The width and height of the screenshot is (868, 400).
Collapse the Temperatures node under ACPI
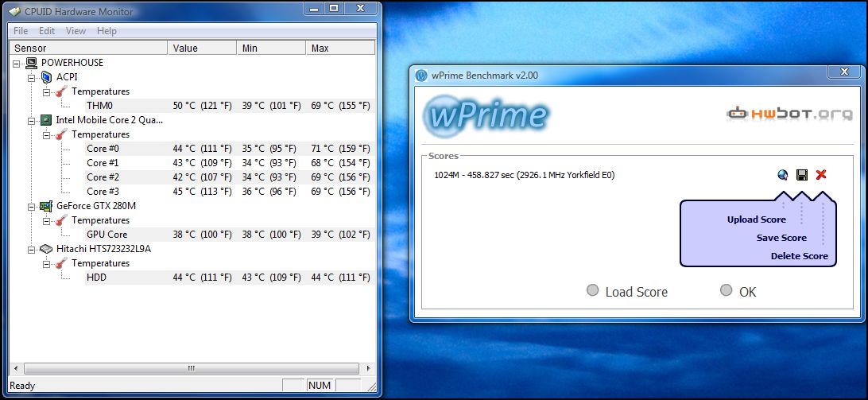click(x=46, y=91)
